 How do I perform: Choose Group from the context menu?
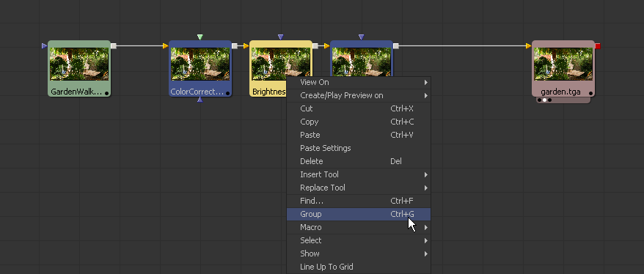click(x=359, y=214)
